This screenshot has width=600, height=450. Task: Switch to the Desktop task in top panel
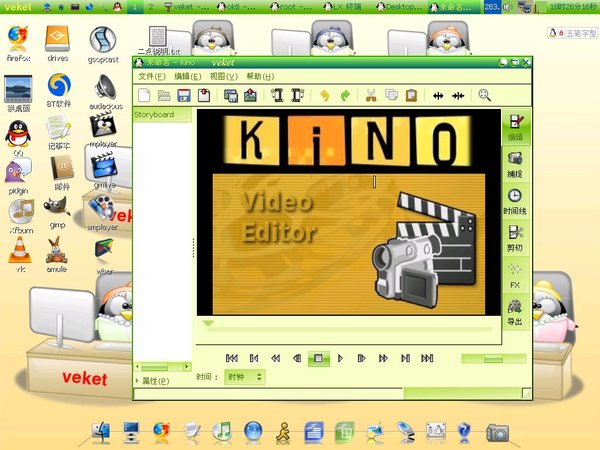(x=400, y=7)
